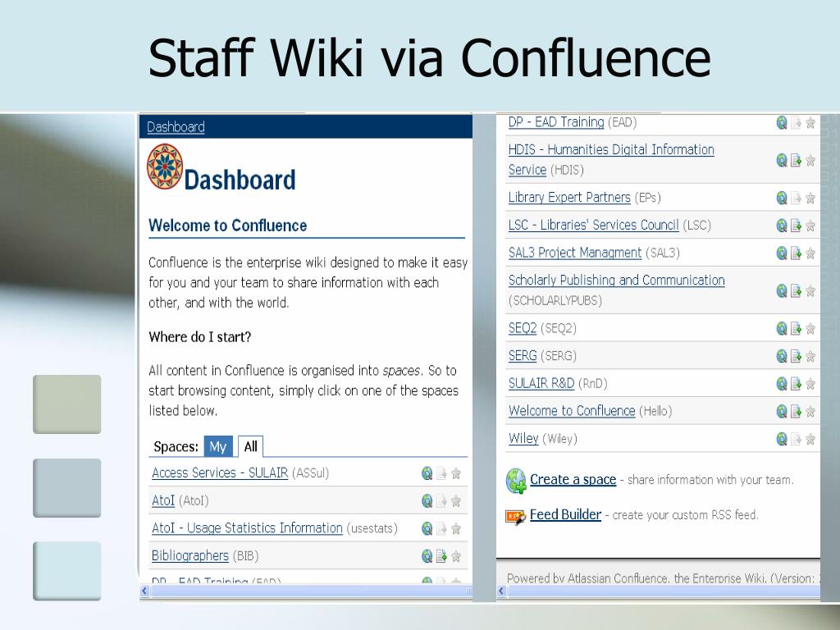The height and width of the screenshot is (630, 840).
Task: Click globe icon in Library Expert Partners row
Action: [782, 199]
